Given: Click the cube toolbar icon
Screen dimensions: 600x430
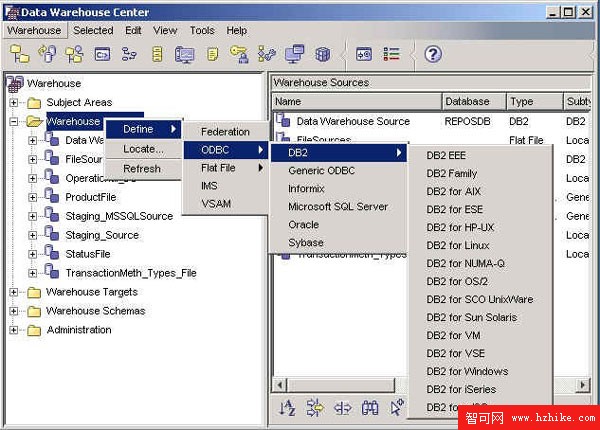Looking at the screenshot, I should pos(323,54).
